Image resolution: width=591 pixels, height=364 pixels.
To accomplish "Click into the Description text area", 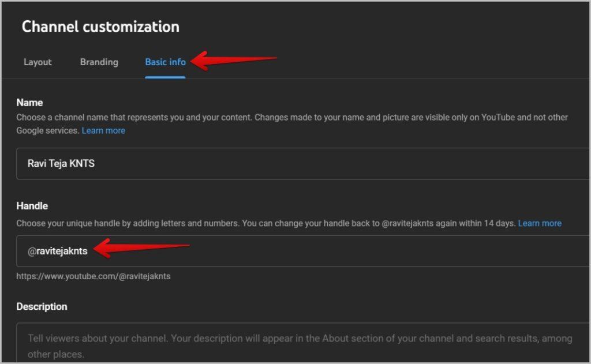I will pyautogui.click(x=303, y=343).
